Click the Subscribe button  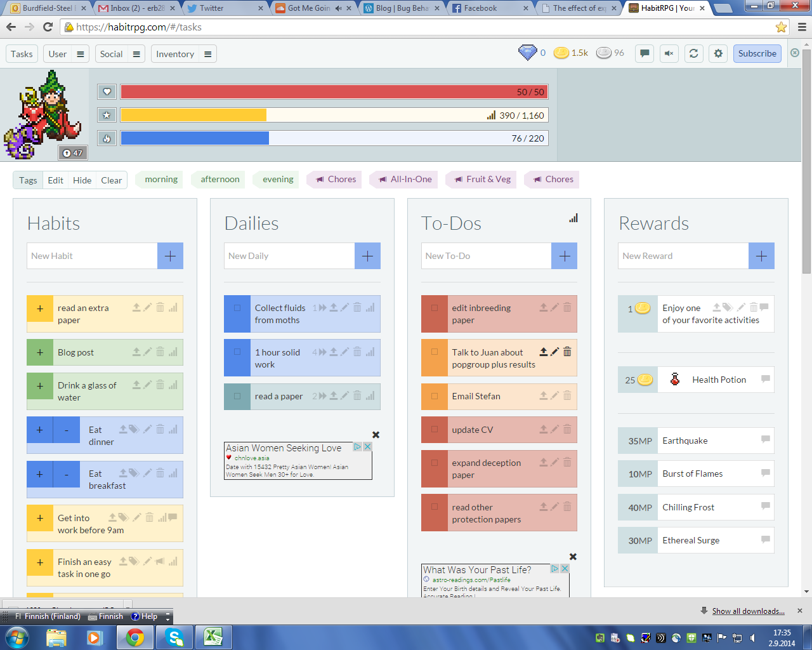[757, 53]
